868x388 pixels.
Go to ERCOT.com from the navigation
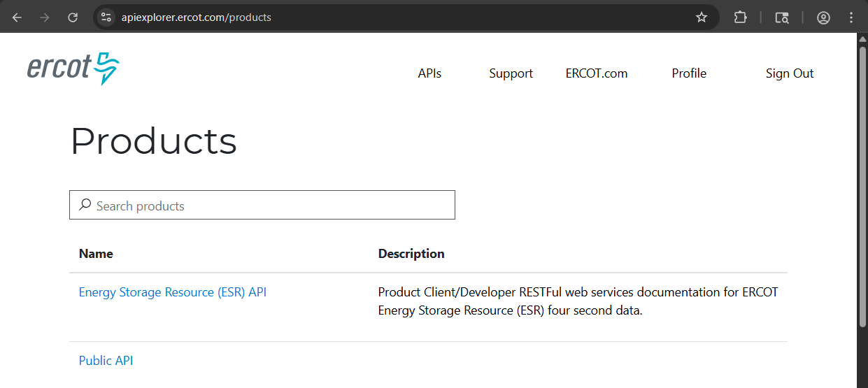[597, 73]
